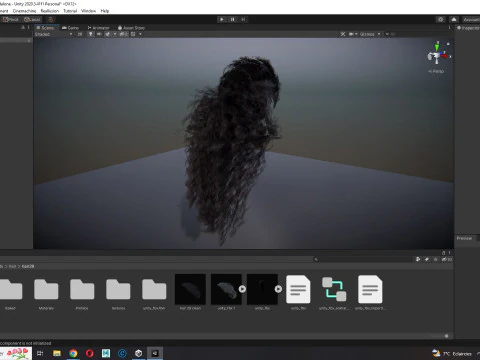Click the project favorites star icon
480x360 pixels.
[435, 259]
